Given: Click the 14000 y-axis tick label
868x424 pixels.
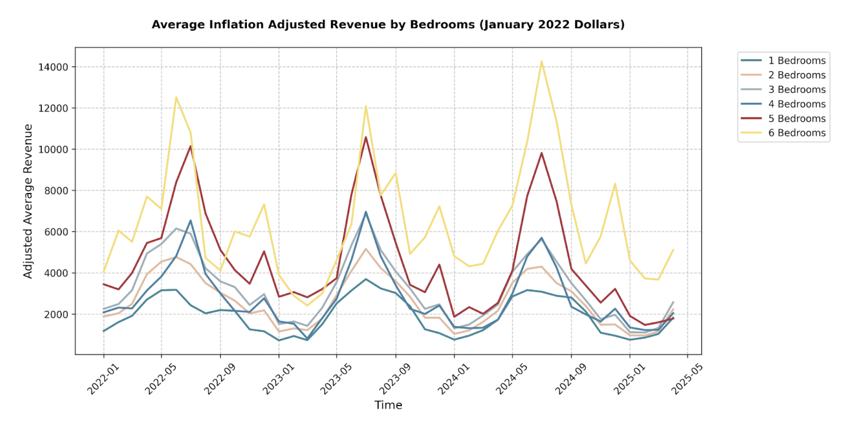Looking at the screenshot, I should coord(53,67).
